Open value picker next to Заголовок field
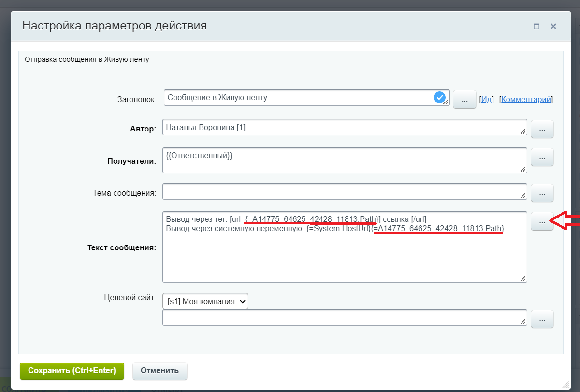Viewport: 580px width, 392px height. tap(464, 100)
